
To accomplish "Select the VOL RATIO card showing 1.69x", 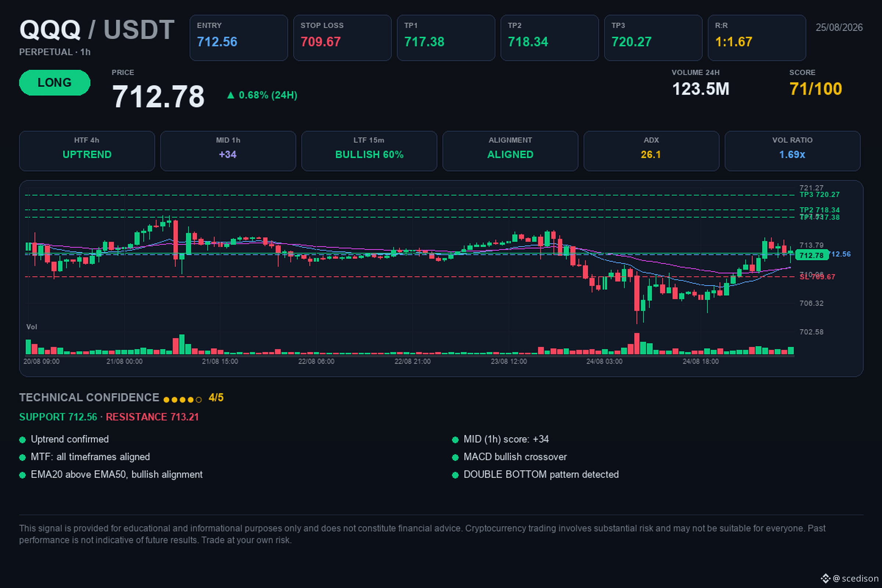I will click(x=792, y=151).
